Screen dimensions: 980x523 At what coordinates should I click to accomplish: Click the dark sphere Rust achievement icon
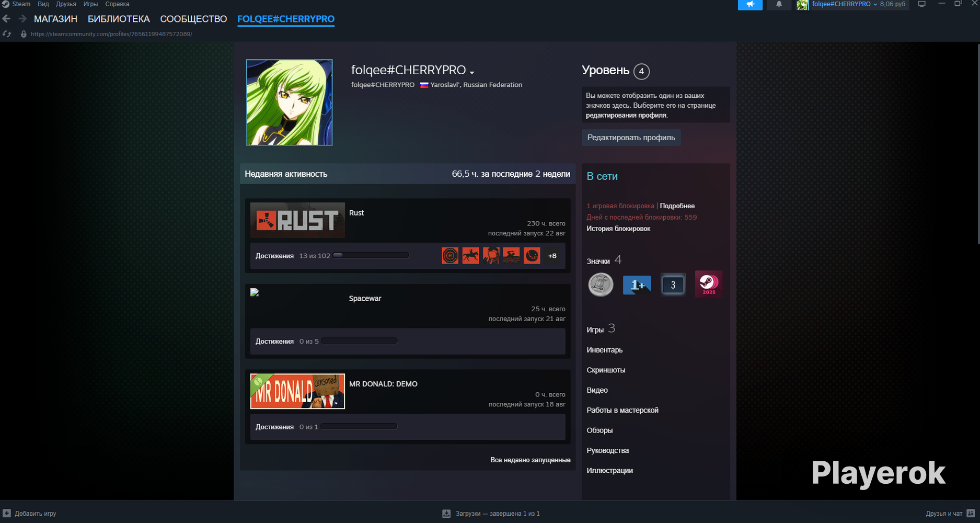point(532,256)
